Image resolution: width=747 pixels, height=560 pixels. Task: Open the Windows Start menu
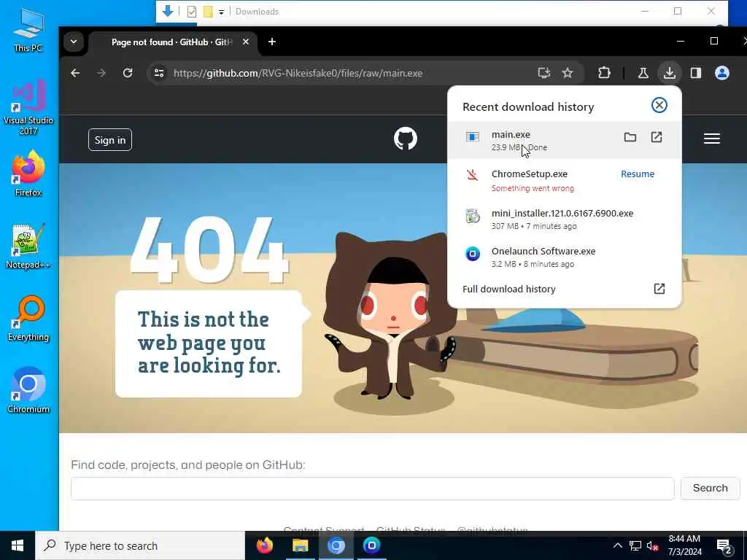tap(18, 545)
